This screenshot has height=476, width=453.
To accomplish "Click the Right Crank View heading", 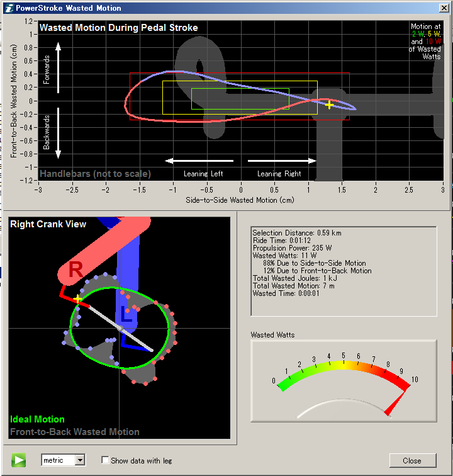I will pos(48,224).
